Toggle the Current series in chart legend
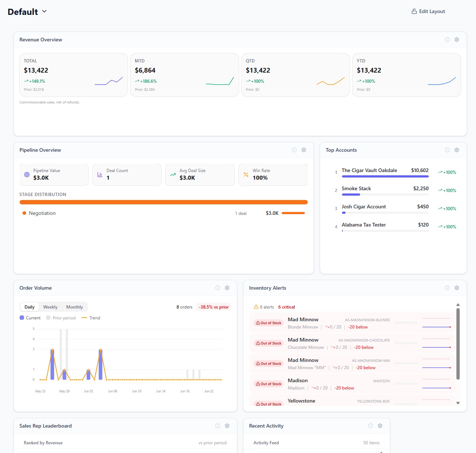Viewport: 476px width, 453px height. [30, 318]
